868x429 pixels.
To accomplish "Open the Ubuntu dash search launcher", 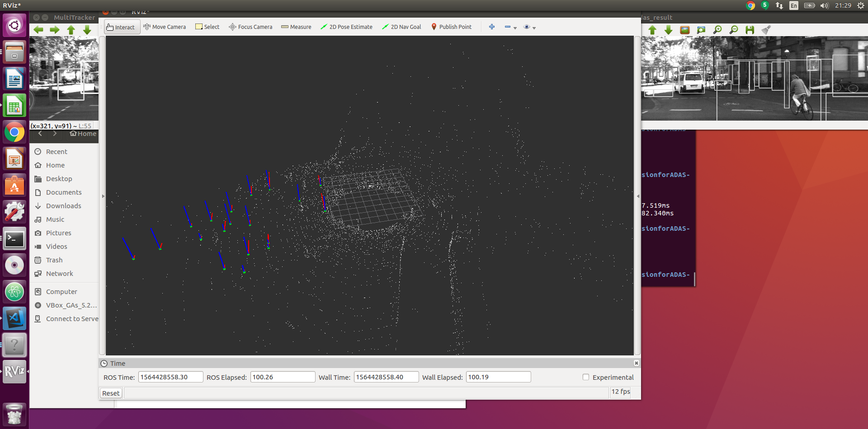I will pyautogui.click(x=14, y=25).
